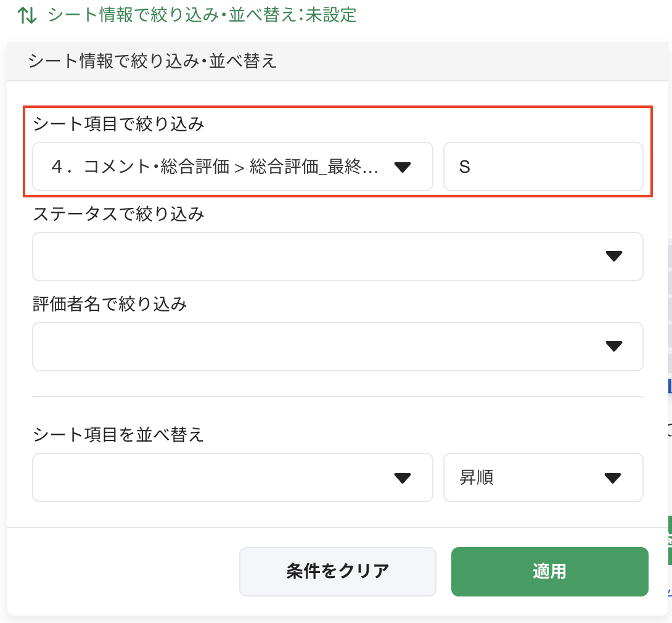Click the ステータスで絞り込み dropdown arrow
This screenshot has height=623, width=672.
point(613,257)
